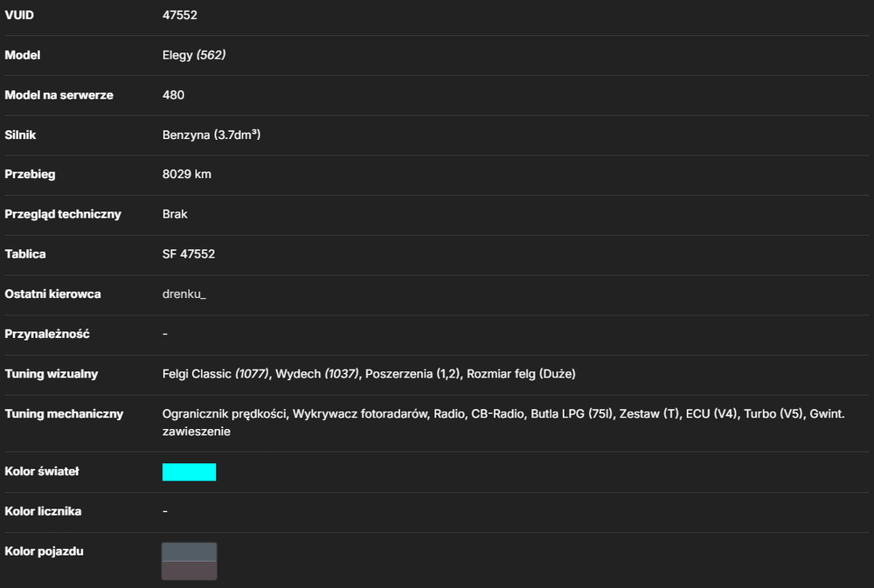The image size is (874, 588).
Task: Click the Zestaw (T) tuning entry
Action: tap(649, 414)
